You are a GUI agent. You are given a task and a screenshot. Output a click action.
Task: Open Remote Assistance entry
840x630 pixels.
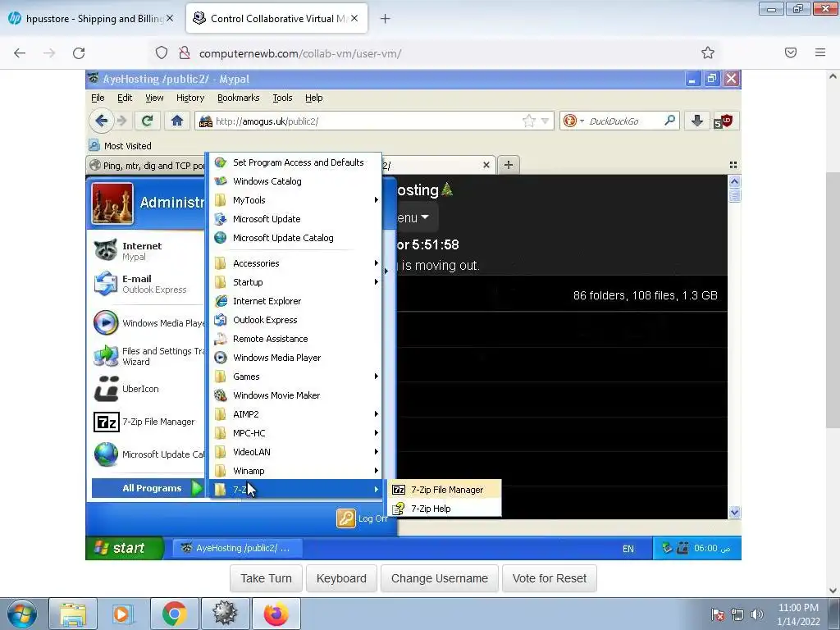pos(295,339)
